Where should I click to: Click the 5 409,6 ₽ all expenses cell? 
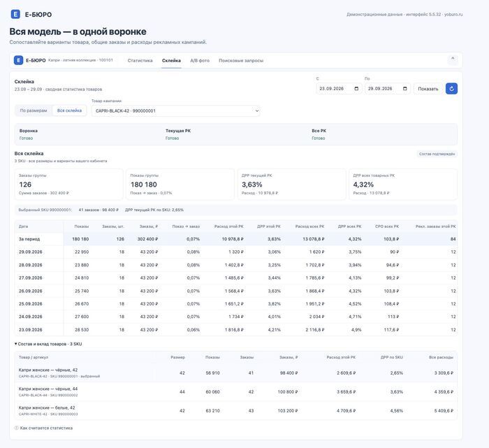444,410
